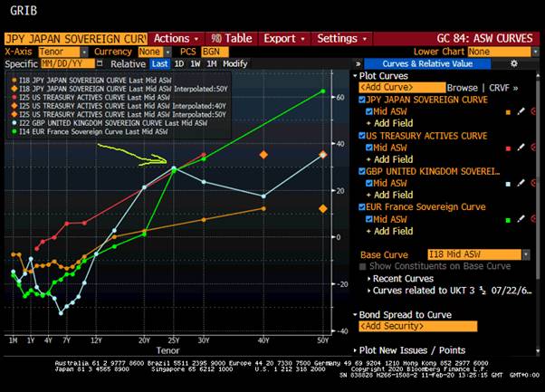Viewport: 545px width, 392px height.
Task: Toggle Mid ASW under GBP curve
Action: click(x=369, y=183)
